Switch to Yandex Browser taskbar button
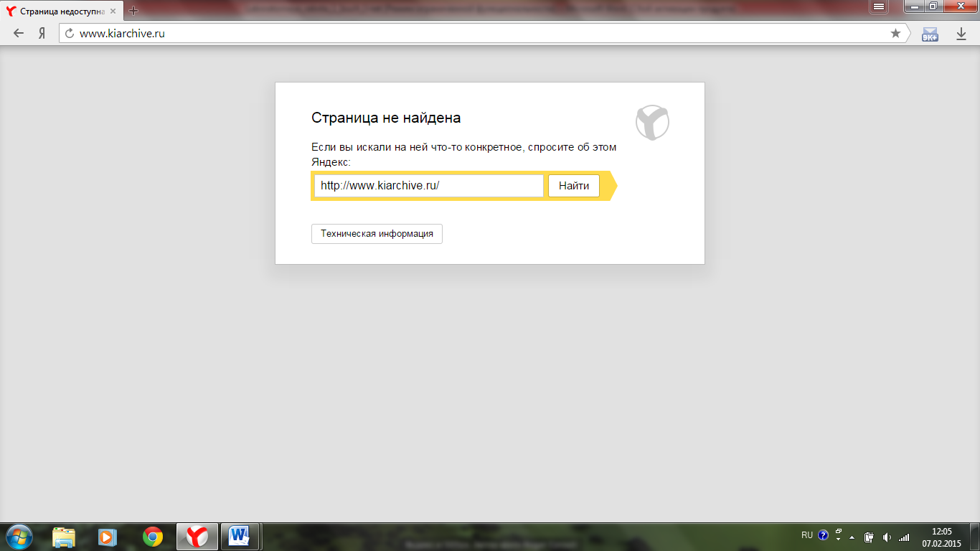Viewport: 980px width, 551px height. click(197, 537)
